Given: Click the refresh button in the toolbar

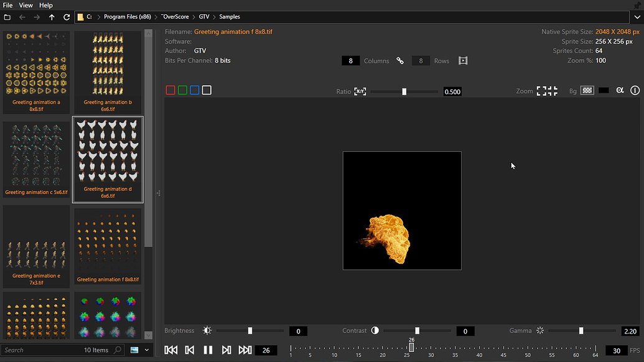Looking at the screenshot, I should pos(67,17).
